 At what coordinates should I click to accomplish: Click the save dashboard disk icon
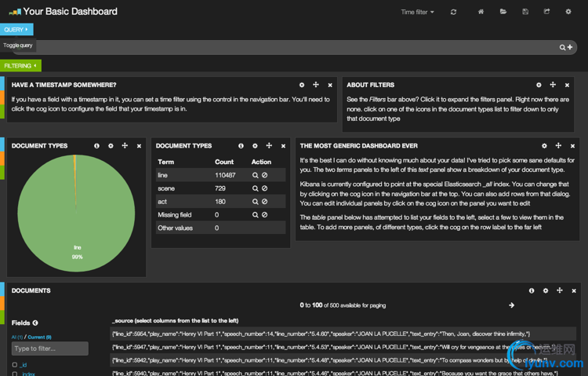pyautogui.click(x=525, y=12)
